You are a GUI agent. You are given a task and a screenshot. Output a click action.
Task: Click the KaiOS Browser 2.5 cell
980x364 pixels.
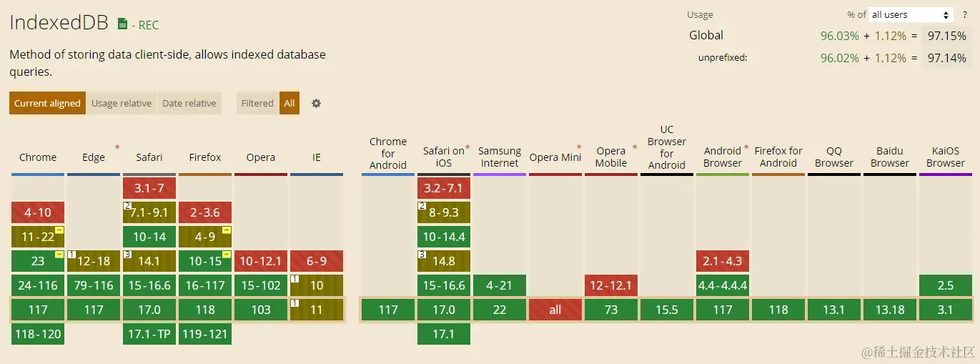(946, 285)
